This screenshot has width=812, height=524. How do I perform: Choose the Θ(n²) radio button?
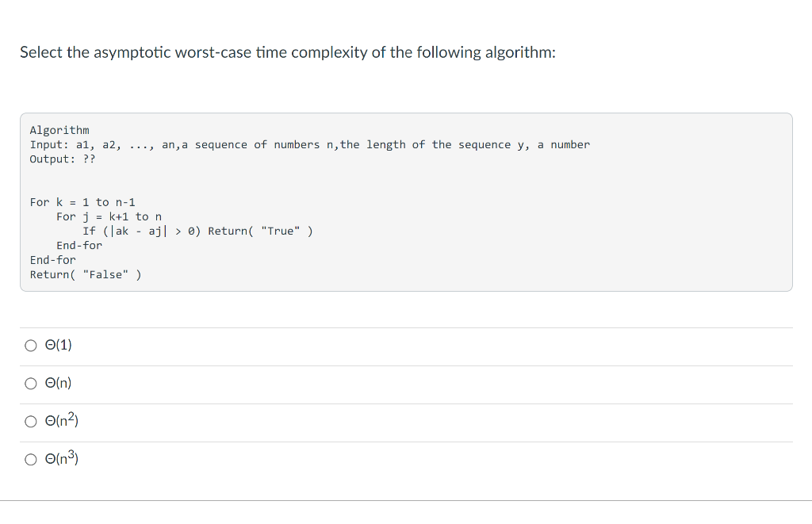click(x=31, y=422)
